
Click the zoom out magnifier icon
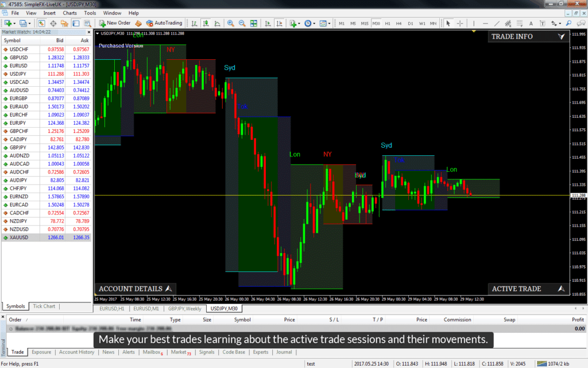click(x=242, y=24)
